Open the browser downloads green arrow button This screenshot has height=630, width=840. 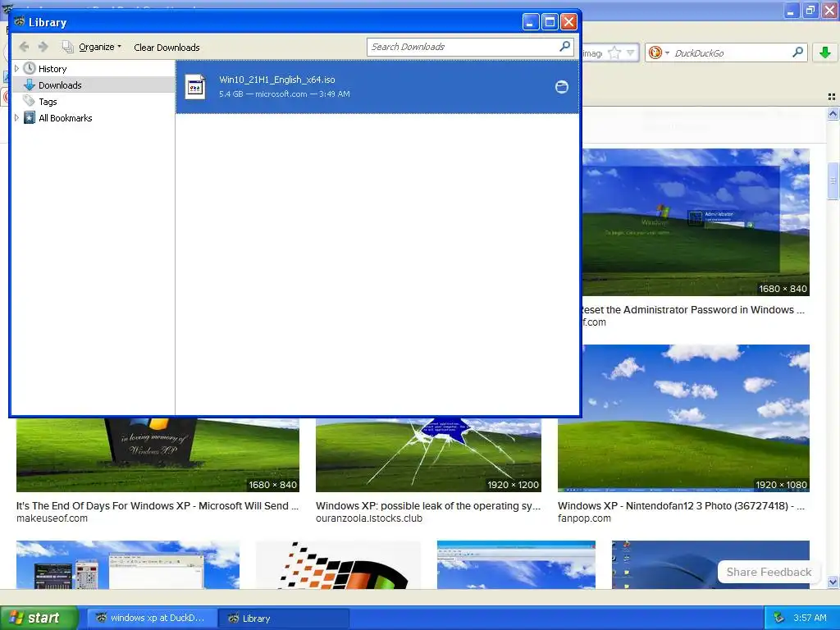tap(825, 52)
